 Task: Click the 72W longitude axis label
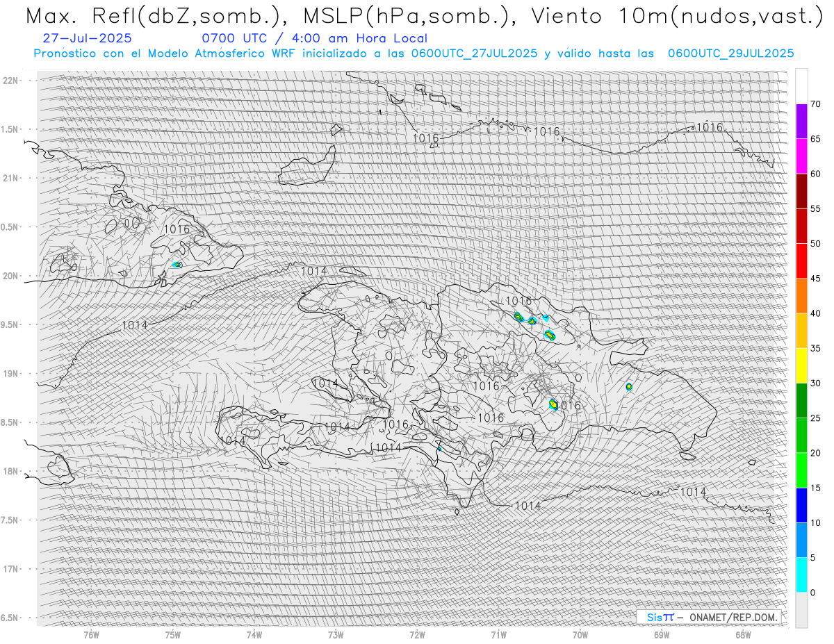tap(417, 634)
